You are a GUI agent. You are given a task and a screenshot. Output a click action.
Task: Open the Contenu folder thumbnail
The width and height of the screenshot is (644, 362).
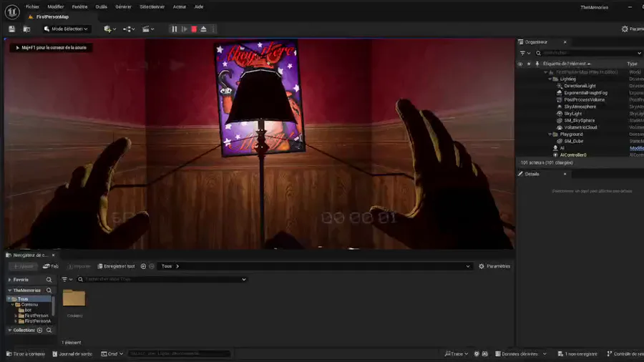click(x=74, y=298)
